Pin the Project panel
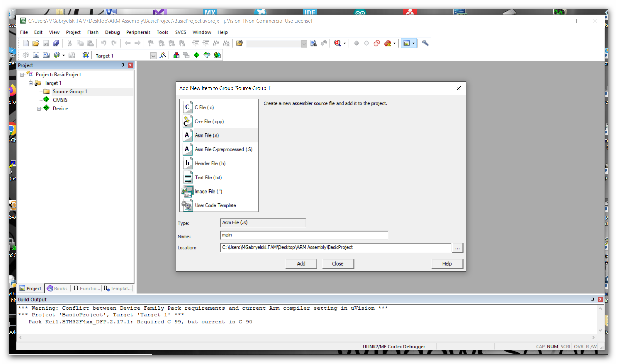 [123, 65]
